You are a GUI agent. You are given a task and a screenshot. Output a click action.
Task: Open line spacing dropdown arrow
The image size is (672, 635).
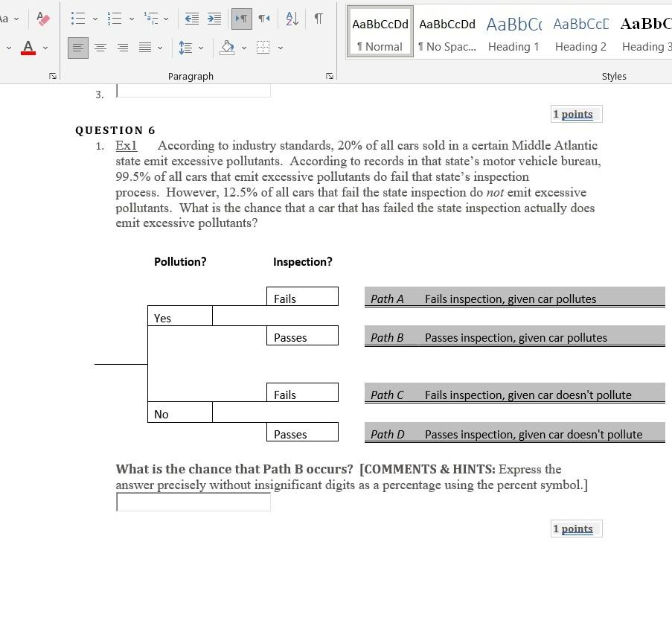tap(201, 48)
